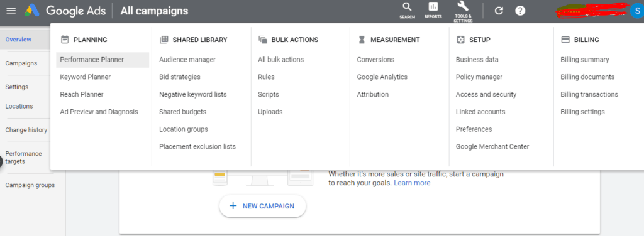The image size is (644, 236).
Task: Select Campaign groups in the sidebar
Action: coord(30,185)
